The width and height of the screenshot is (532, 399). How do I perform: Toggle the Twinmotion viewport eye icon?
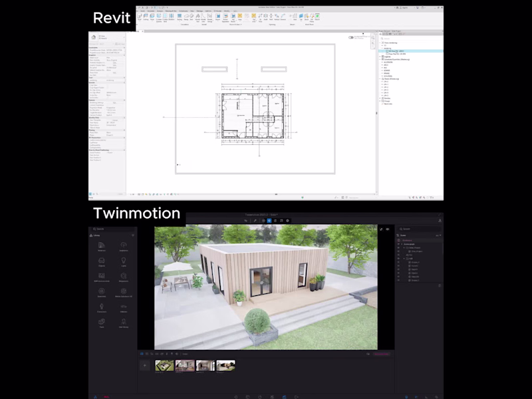[x=388, y=229]
